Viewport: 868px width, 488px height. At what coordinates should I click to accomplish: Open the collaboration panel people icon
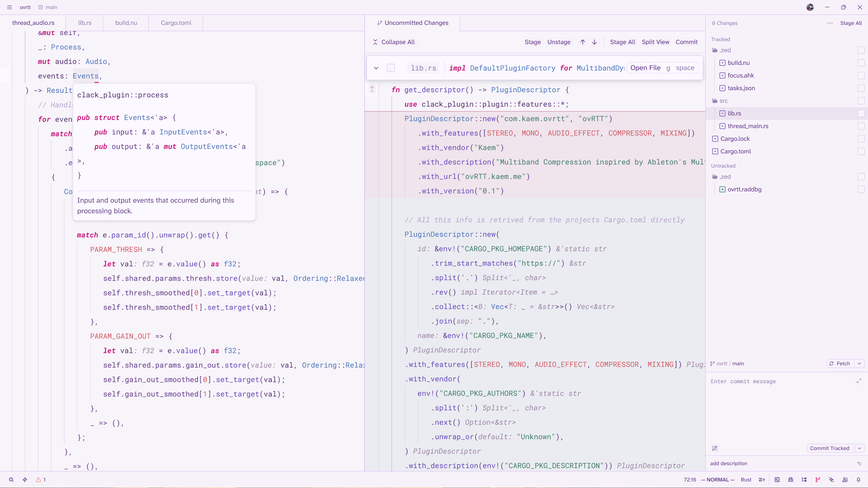(845, 480)
